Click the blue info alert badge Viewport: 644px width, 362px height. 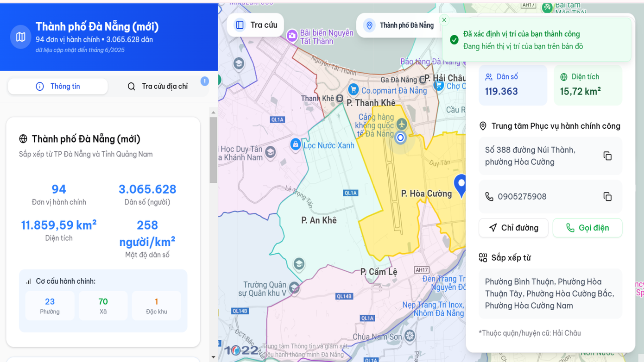click(204, 81)
